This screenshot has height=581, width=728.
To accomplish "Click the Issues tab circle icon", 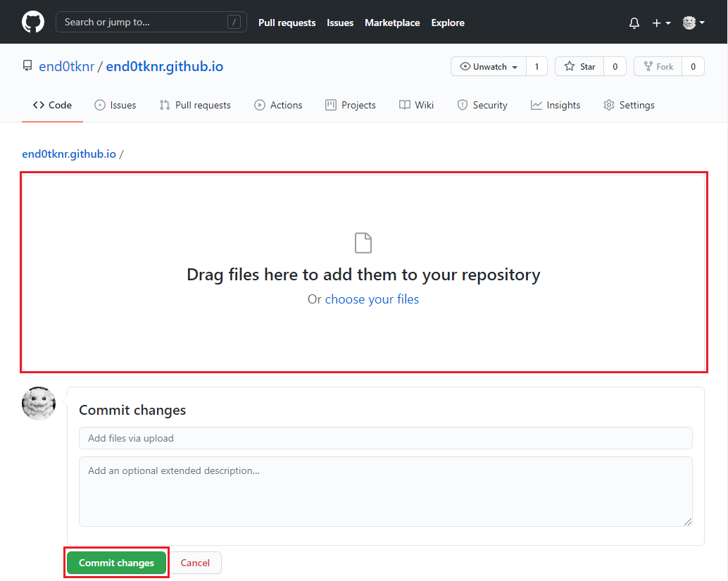I will tap(100, 106).
